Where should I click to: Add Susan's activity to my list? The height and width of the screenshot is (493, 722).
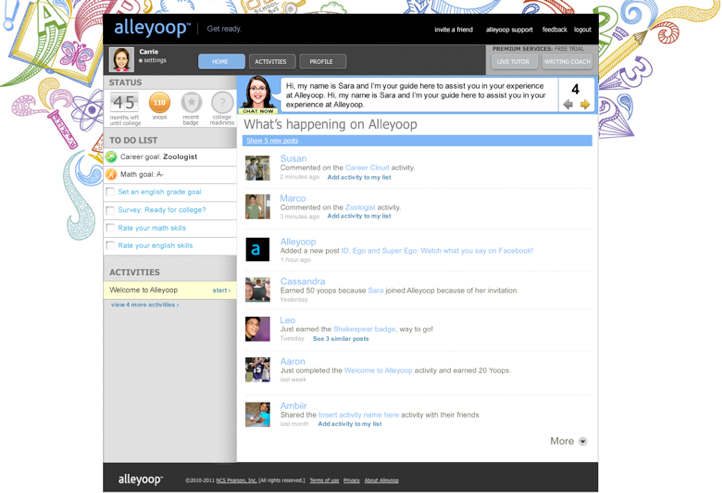[359, 177]
